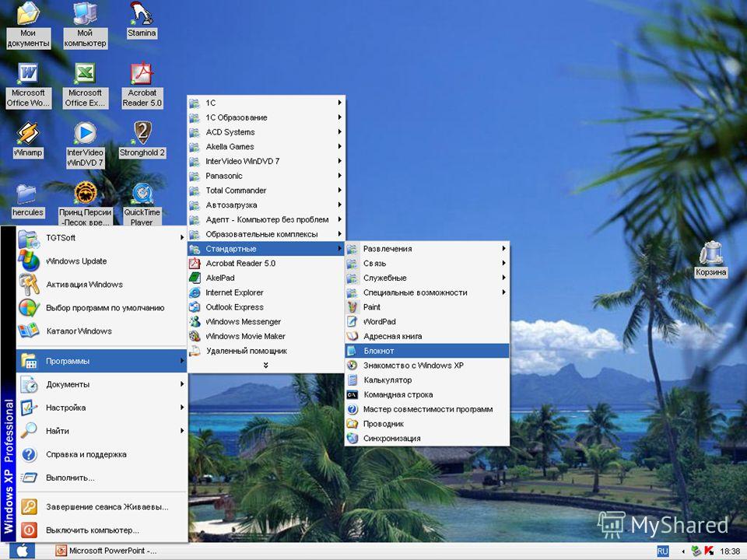Image resolution: width=747 pixels, height=560 pixels.
Task: Select the Winamp desktop shortcut
Action: pos(28,140)
